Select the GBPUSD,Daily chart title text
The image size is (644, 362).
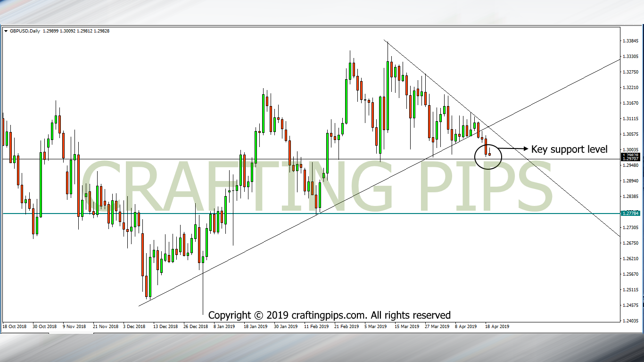pos(24,31)
